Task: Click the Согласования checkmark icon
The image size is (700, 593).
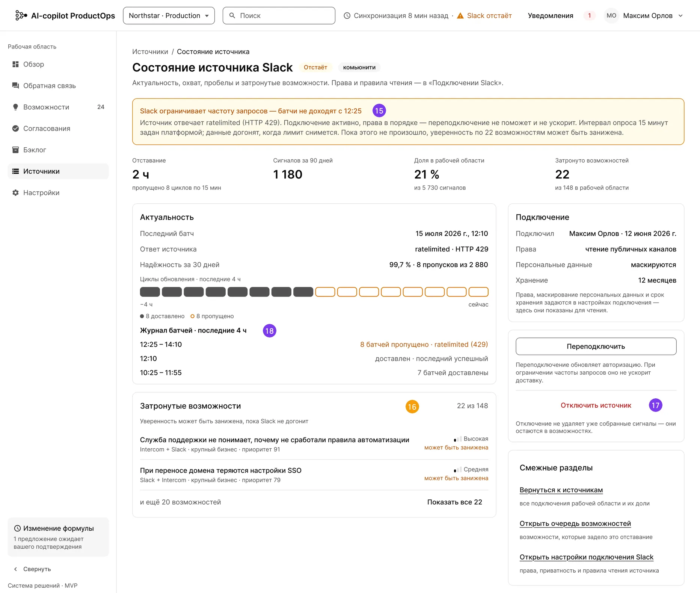Action: (15, 129)
